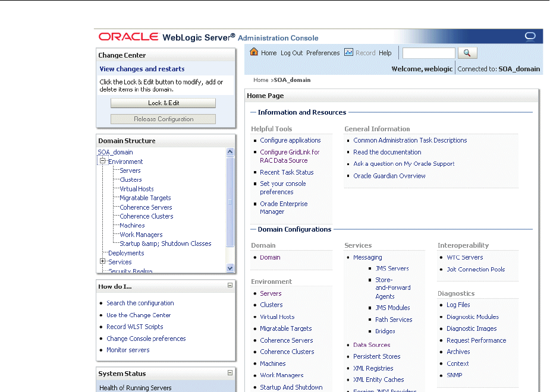The width and height of the screenshot is (550, 392).
Task: Open WTC Servers link
Action: pyautogui.click(x=464, y=258)
